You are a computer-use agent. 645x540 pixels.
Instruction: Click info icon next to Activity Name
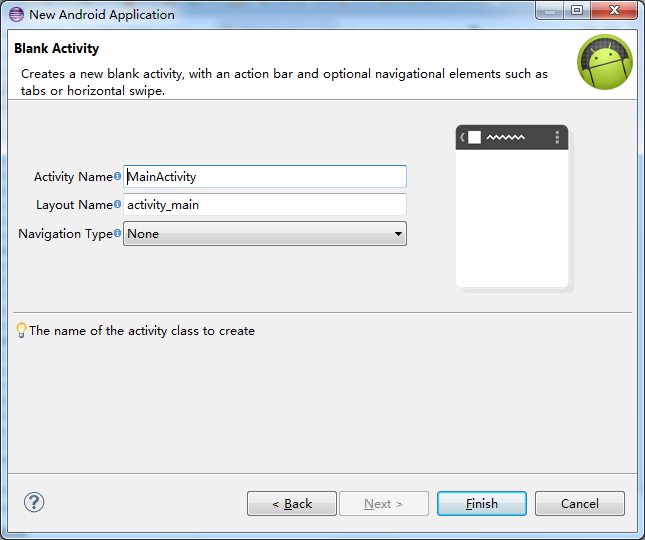(x=117, y=176)
